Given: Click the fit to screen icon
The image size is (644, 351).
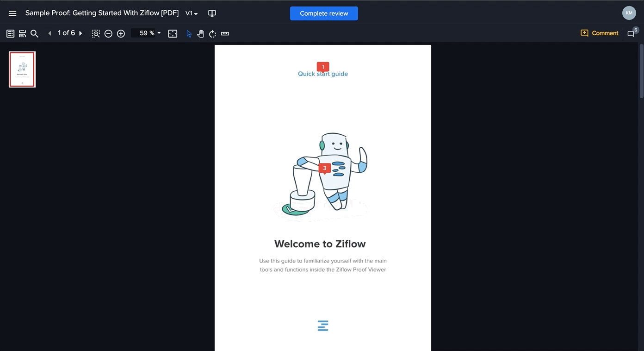Looking at the screenshot, I should pyautogui.click(x=173, y=33).
